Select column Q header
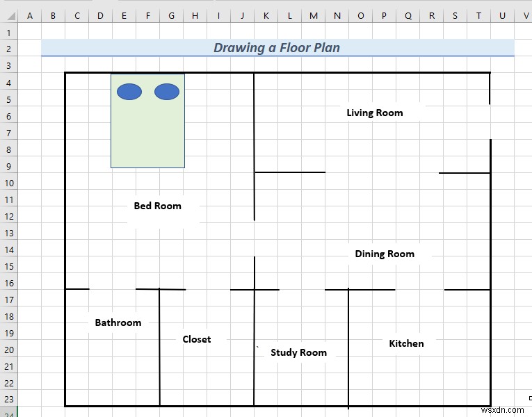Viewport: 532px width, 417px height. click(x=408, y=15)
